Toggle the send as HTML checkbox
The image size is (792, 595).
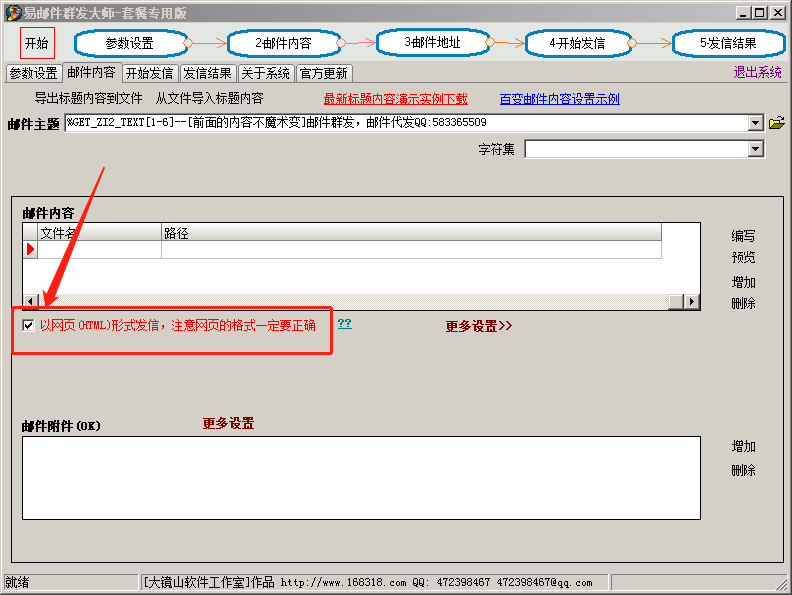click(x=29, y=325)
